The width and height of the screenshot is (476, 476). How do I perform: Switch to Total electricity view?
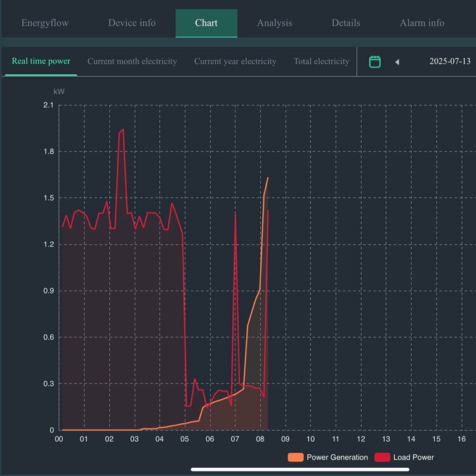pyautogui.click(x=321, y=62)
